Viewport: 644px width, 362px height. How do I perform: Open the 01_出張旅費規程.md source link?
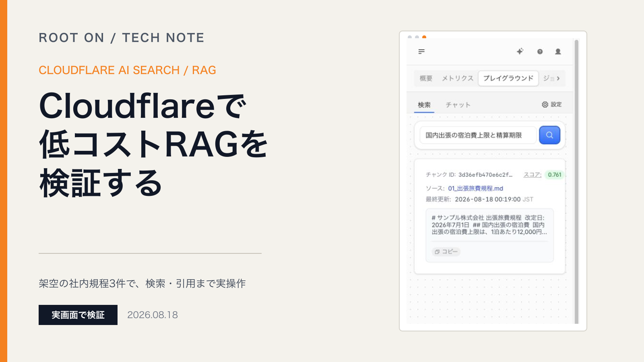pos(475,188)
